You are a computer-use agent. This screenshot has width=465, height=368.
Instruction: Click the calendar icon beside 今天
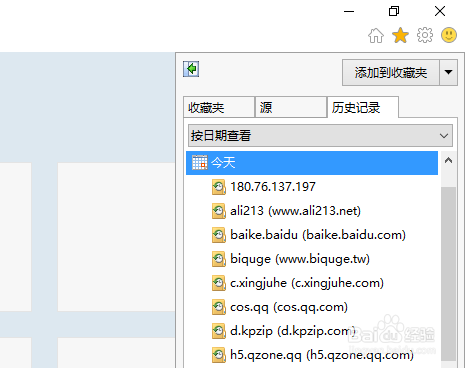click(x=200, y=163)
